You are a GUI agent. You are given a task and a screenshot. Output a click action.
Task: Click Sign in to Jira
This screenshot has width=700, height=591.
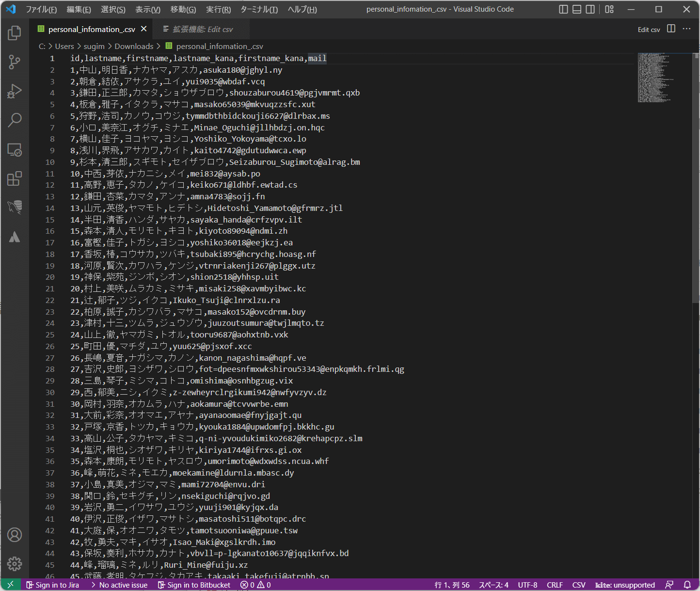coord(52,585)
